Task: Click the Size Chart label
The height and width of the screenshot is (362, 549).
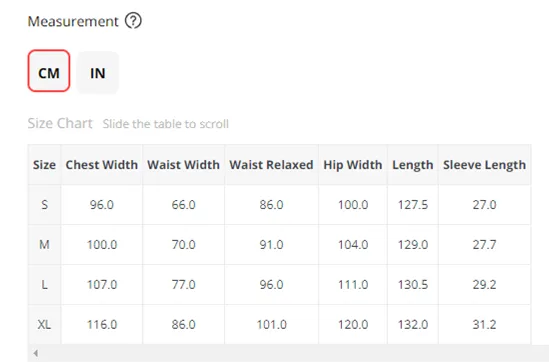Action: [60, 123]
